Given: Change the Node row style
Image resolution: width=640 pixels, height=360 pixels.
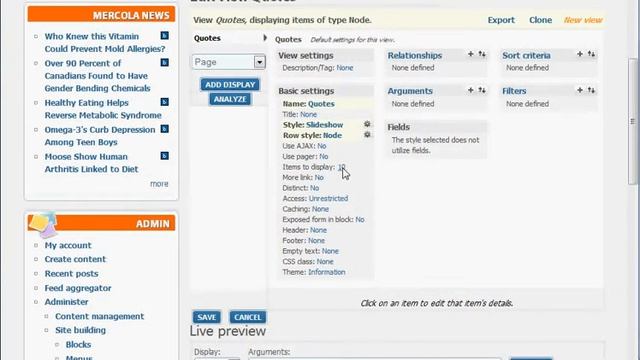Looking at the screenshot, I should [333, 136].
